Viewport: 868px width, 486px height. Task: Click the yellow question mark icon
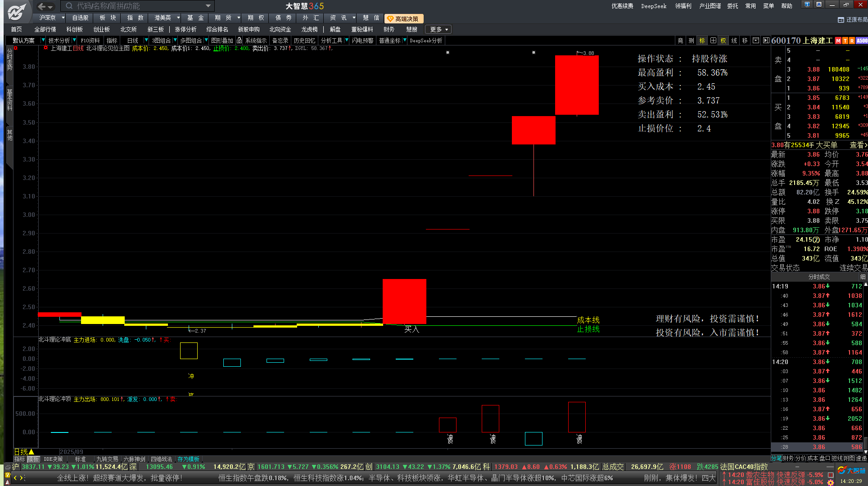coord(7,475)
